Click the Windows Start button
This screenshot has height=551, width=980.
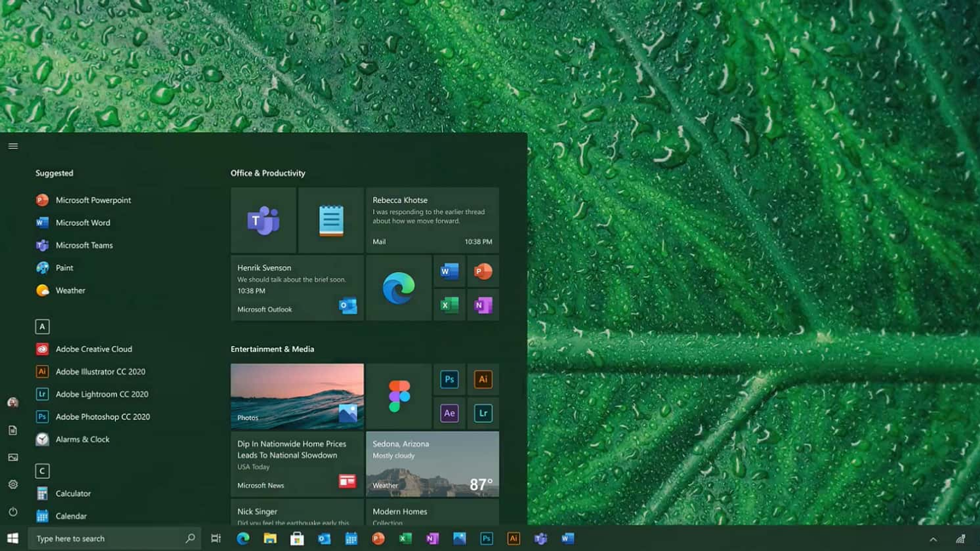13,538
